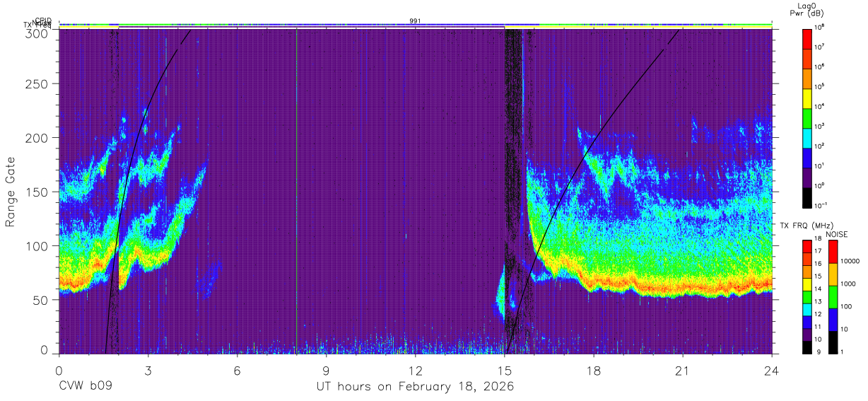Pick the green segment of NOISE colorbar
Screen dimensions: 868x401
pos(833,296)
